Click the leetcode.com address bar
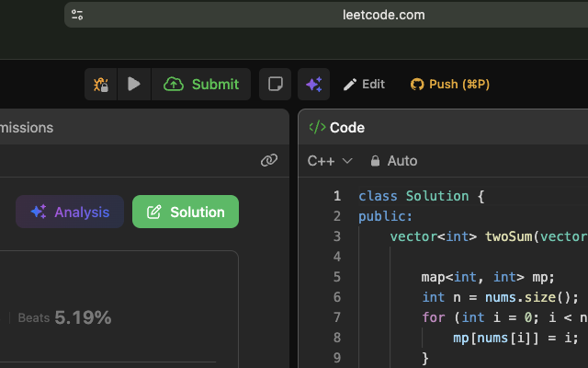This screenshot has height=368, width=588. coord(383,15)
